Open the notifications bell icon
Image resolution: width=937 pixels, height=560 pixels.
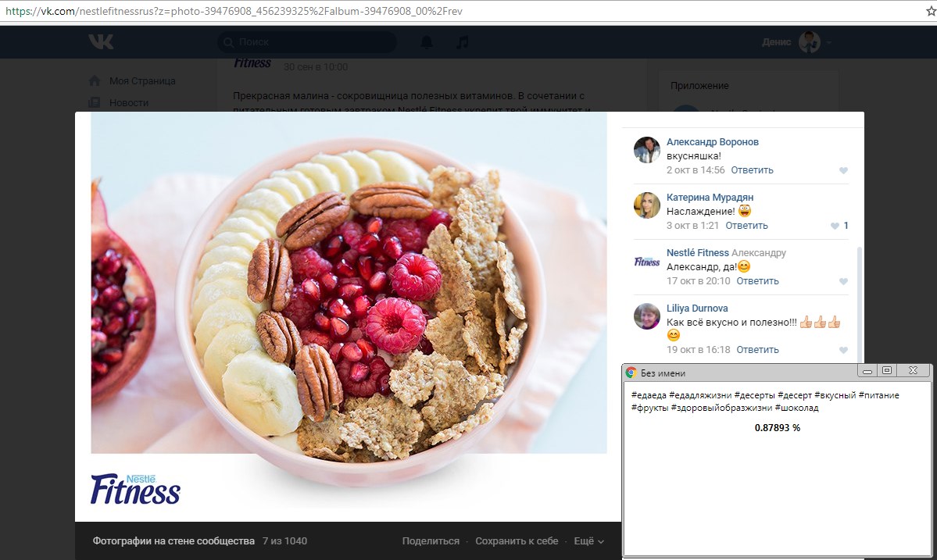pos(427,42)
